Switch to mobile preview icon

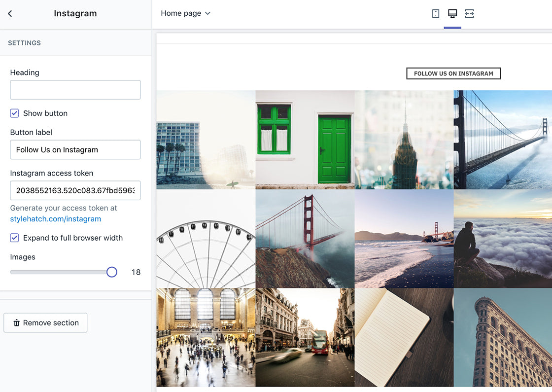[436, 14]
